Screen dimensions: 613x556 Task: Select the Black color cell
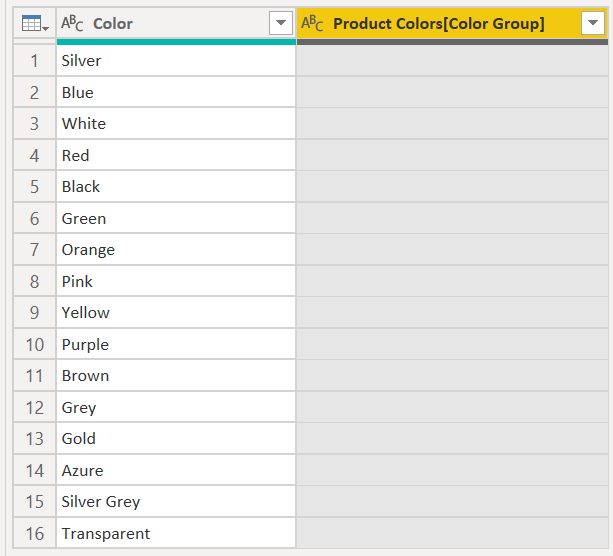(175, 187)
